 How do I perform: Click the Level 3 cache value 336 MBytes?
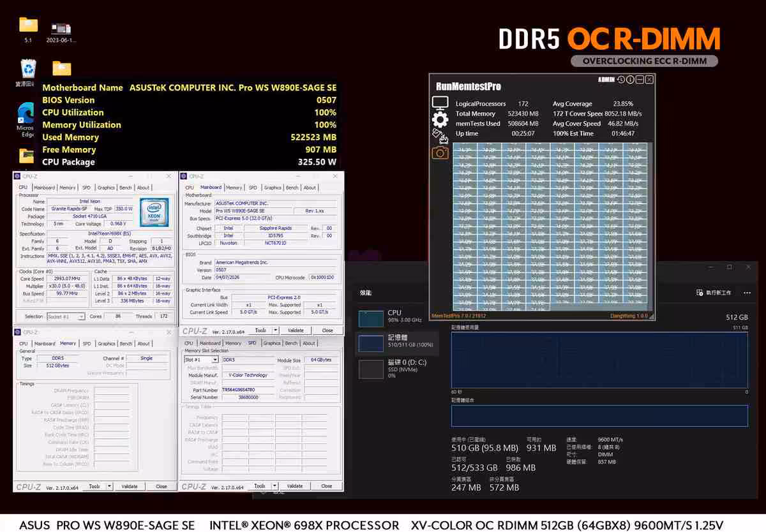133,301
